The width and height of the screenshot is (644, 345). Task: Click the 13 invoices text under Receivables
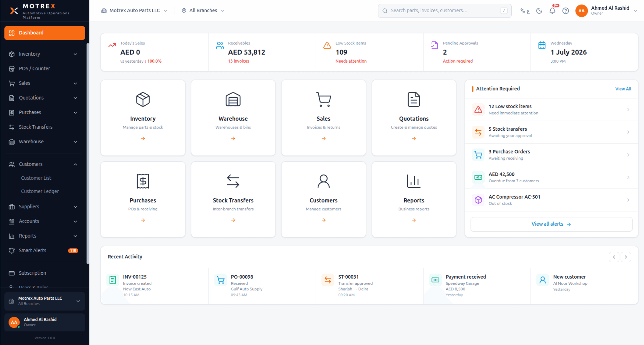point(238,61)
